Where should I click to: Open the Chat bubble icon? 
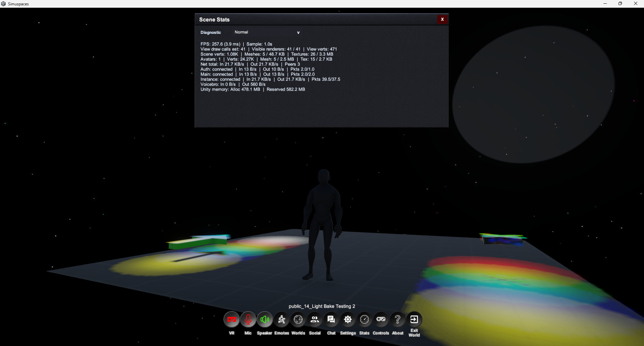tap(331, 320)
